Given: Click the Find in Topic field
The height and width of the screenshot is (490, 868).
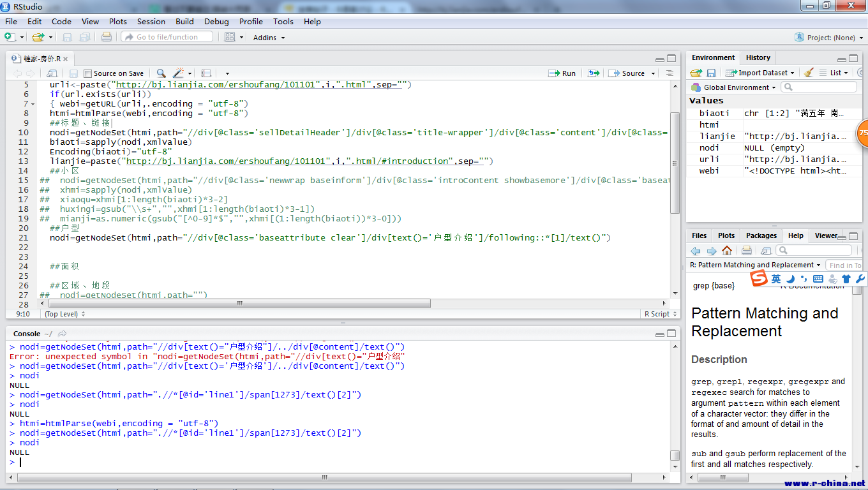Looking at the screenshot, I should pos(844,265).
